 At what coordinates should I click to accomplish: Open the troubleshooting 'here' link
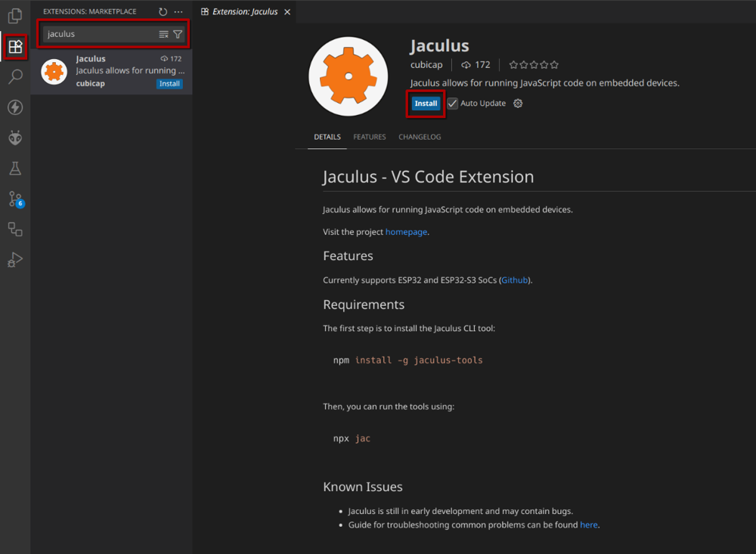tap(589, 525)
